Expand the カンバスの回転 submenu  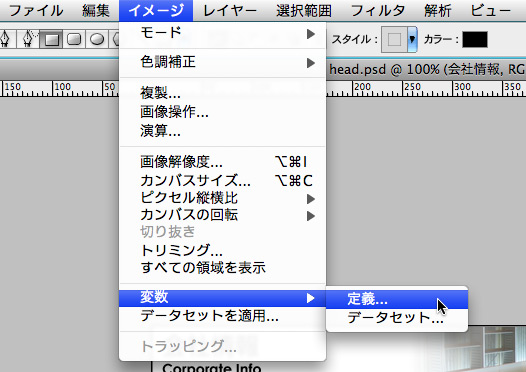click(x=222, y=215)
